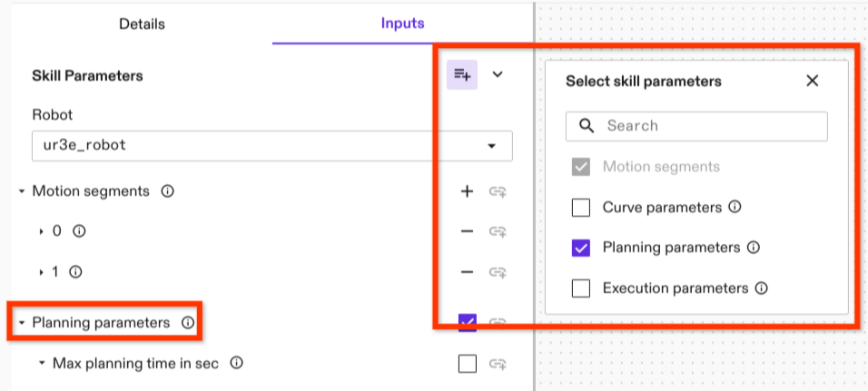This screenshot has width=868, height=391.
Task: Click the Search field in skill parameters
Action: [708, 126]
